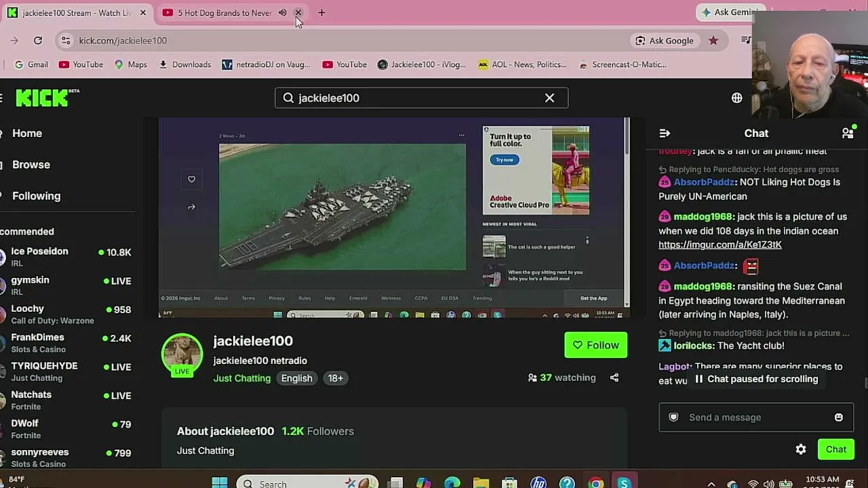Viewport: 868px width, 488px height.
Task: Open gymskin recommended channel
Action: (66, 285)
